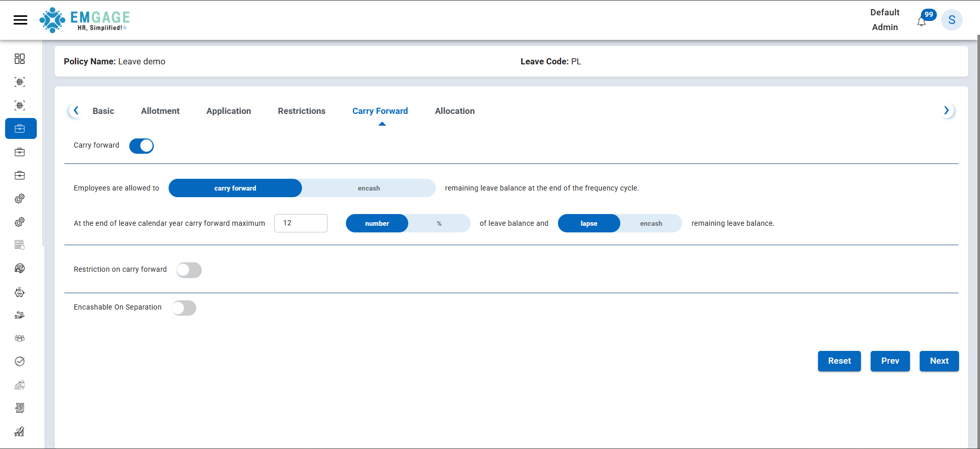Open the dashboard grid icon in sidebar
Screen dimensions: 980x449
pyautogui.click(x=20, y=59)
